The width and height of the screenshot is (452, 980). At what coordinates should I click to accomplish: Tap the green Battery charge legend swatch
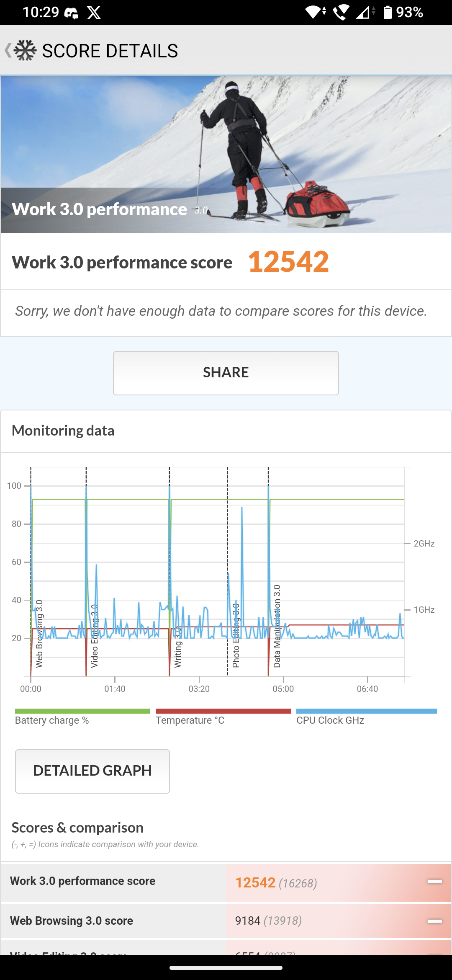click(x=82, y=711)
